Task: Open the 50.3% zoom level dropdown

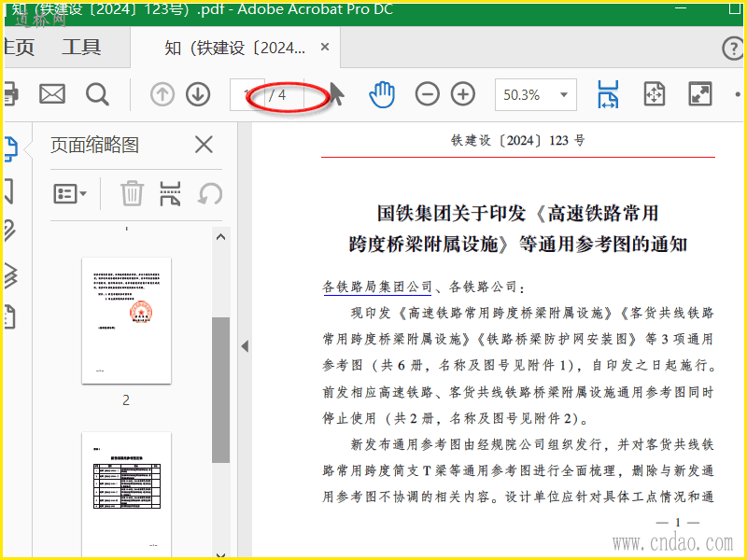Action: pos(564,95)
